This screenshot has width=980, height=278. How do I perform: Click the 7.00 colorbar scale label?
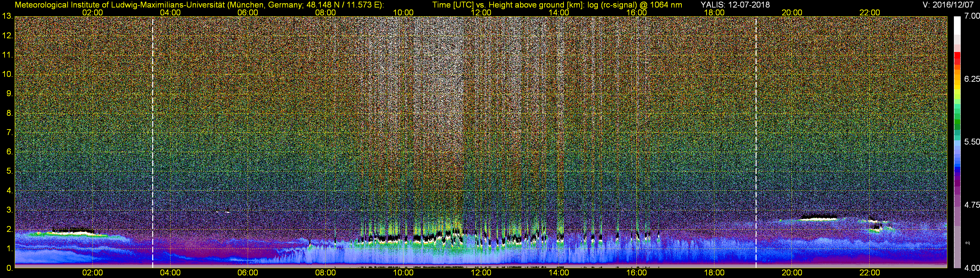coord(972,16)
